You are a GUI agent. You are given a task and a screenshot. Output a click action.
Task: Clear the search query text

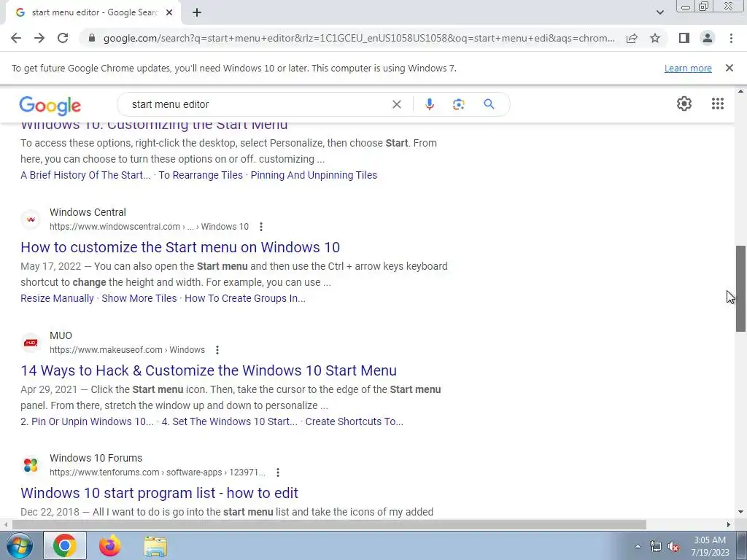coord(396,104)
